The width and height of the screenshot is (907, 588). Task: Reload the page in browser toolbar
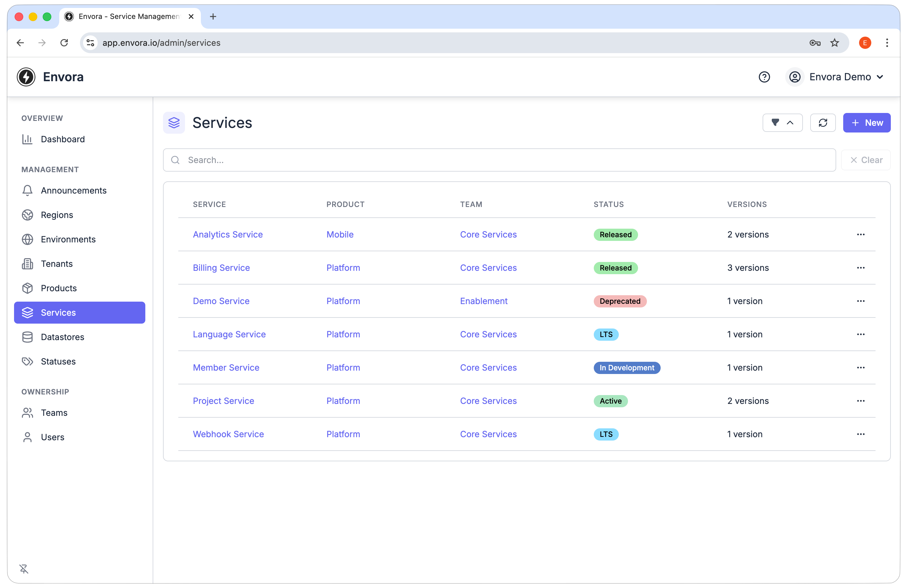(x=64, y=43)
